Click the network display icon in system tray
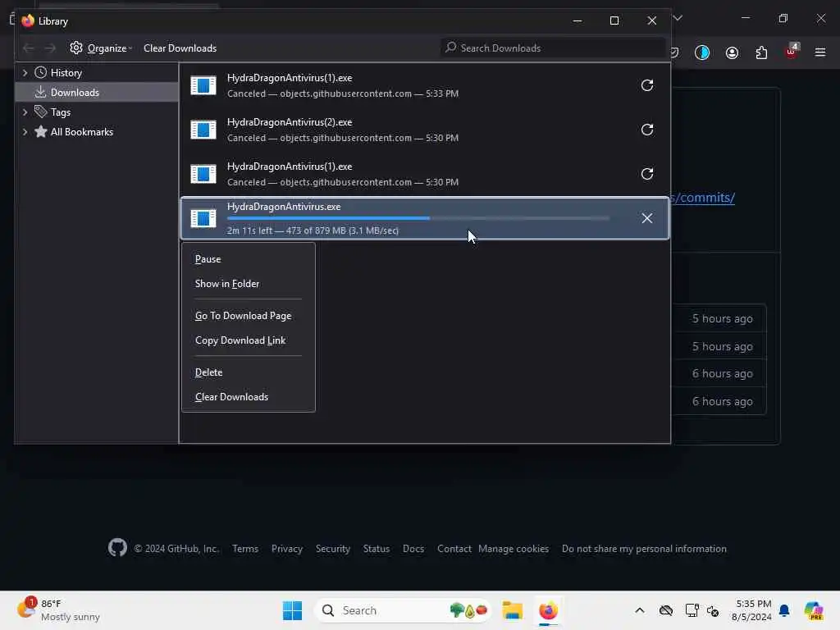 click(692, 610)
